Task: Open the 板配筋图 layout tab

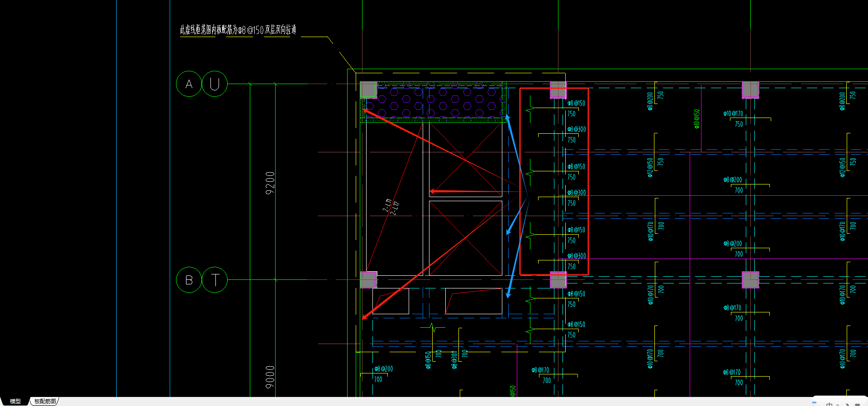Action: 45,401
